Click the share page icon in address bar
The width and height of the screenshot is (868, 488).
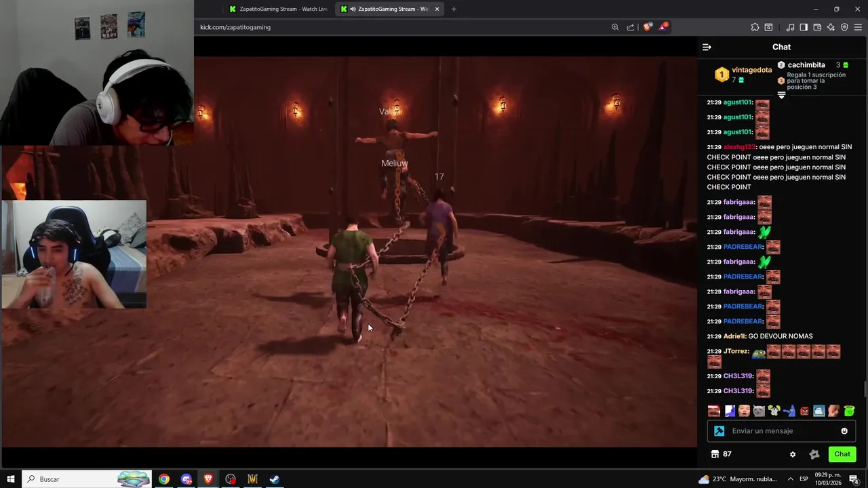click(x=631, y=27)
